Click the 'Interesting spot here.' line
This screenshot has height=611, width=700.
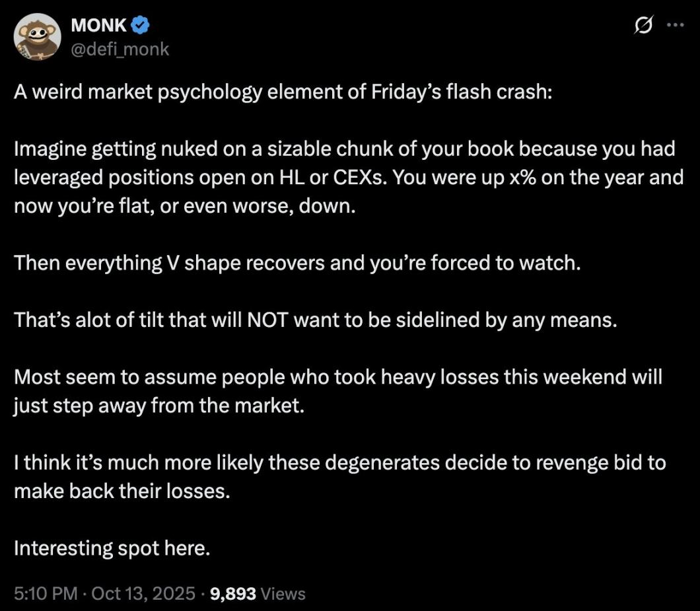point(112,548)
